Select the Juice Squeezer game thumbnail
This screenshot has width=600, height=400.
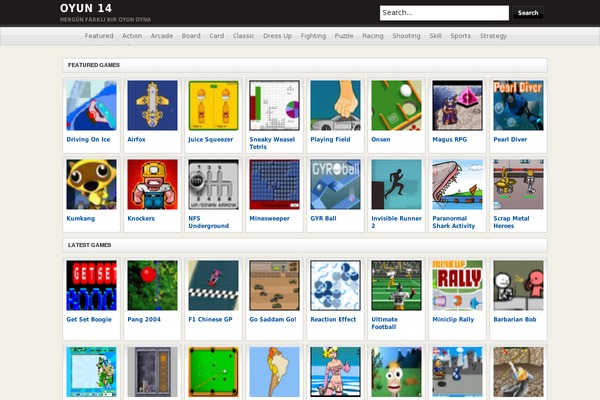213,106
